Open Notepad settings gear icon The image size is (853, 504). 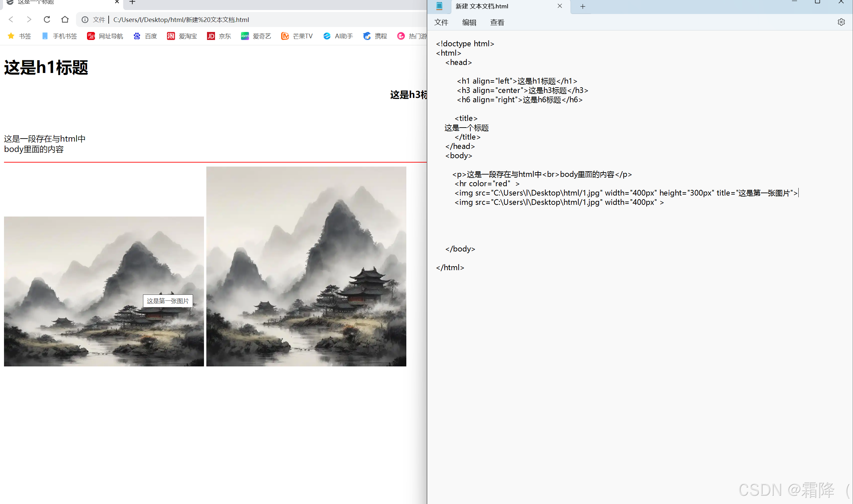point(841,22)
